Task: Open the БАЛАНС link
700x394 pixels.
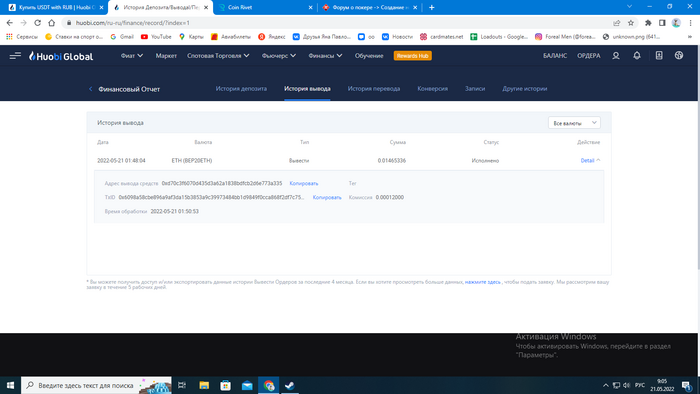Action: [555, 56]
